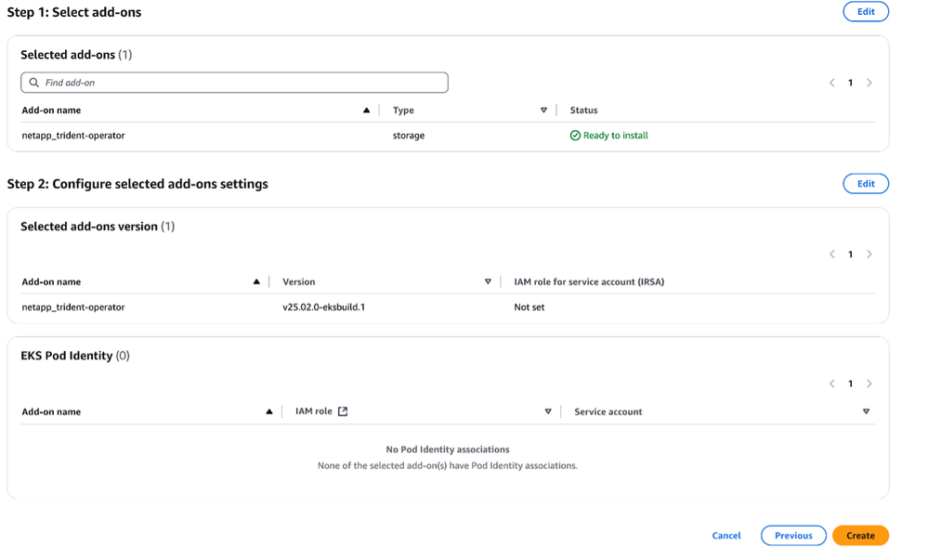Go back with the Previous button
This screenshot has width=928, height=560.
tap(793, 536)
